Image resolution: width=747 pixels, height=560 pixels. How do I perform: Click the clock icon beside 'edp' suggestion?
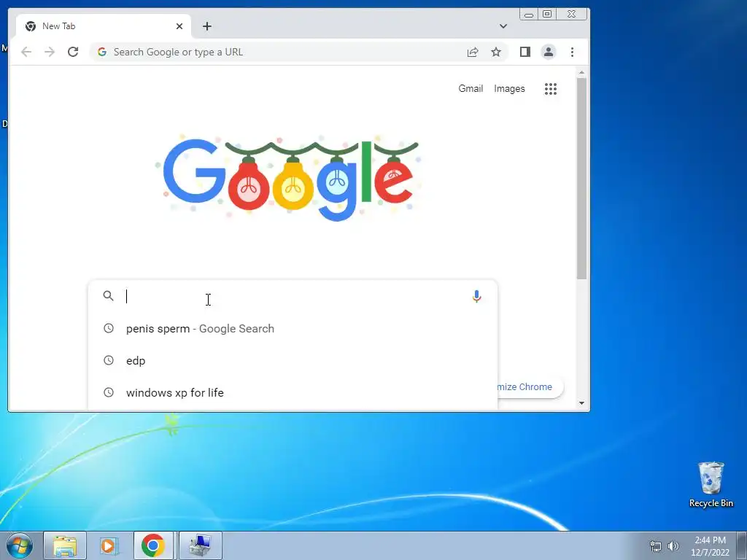[109, 360]
